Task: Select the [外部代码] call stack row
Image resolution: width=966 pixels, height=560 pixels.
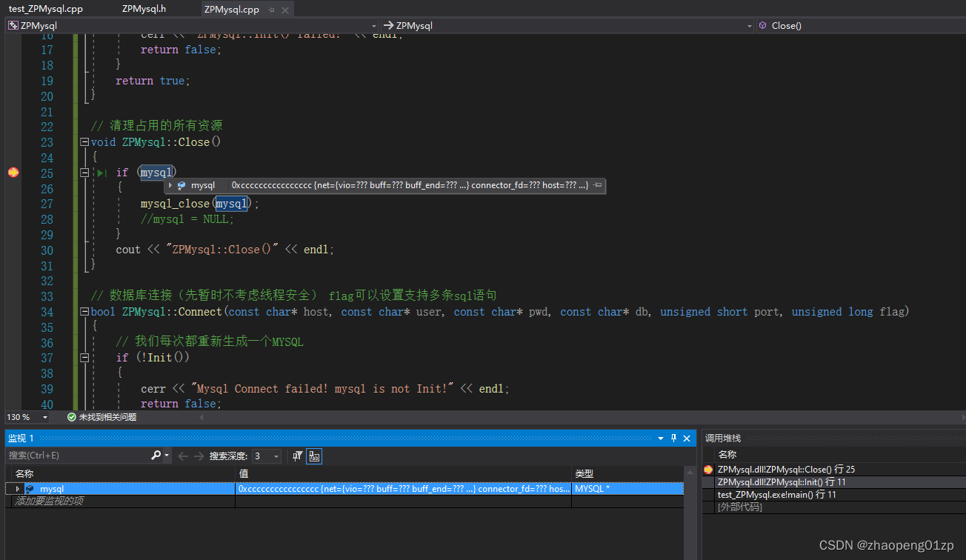Action: [x=740, y=507]
